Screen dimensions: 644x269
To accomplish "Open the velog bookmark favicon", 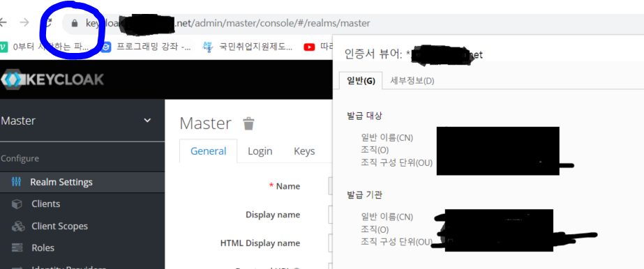I will click(x=3, y=47).
